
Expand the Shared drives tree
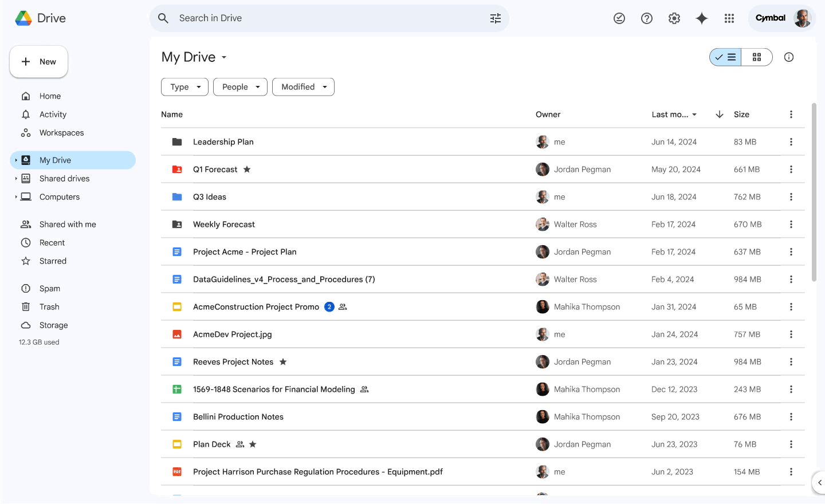pos(16,179)
